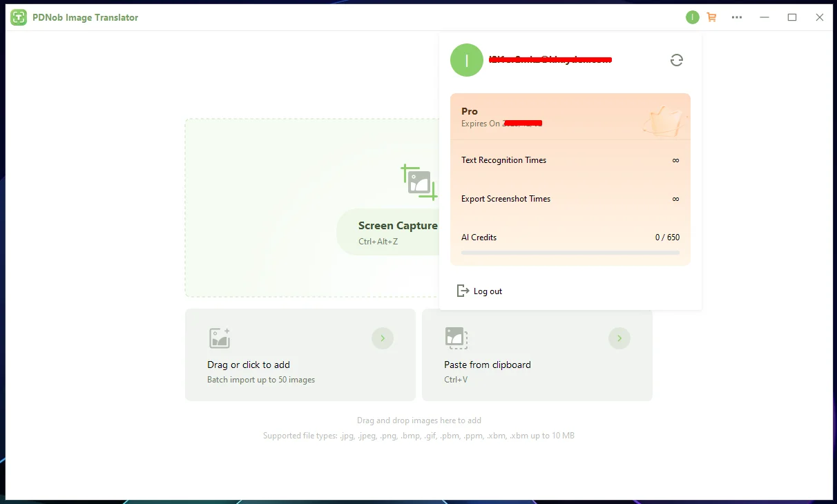
Task: Open the green user account avatar in title bar
Action: click(693, 17)
